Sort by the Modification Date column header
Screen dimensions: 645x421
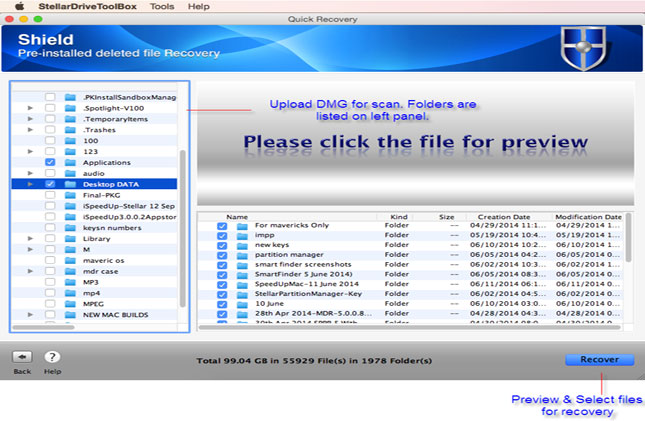click(x=588, y=217)
